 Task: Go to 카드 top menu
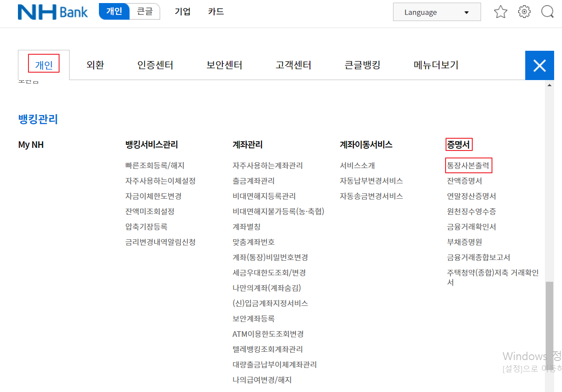click(216, 11)
